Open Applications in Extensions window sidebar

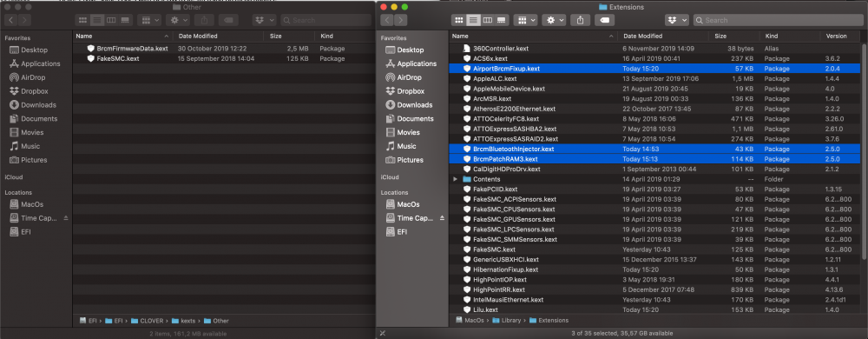tap(411, 63)
